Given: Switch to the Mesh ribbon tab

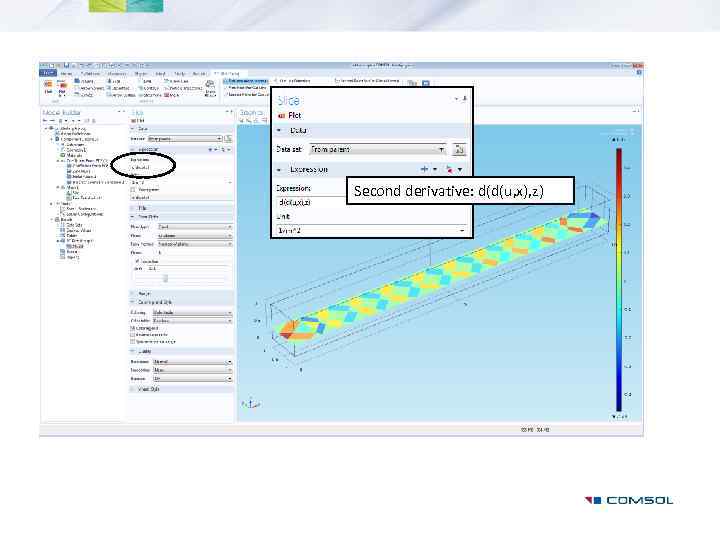Looking at the screenshot, I should tap(161, 73).
